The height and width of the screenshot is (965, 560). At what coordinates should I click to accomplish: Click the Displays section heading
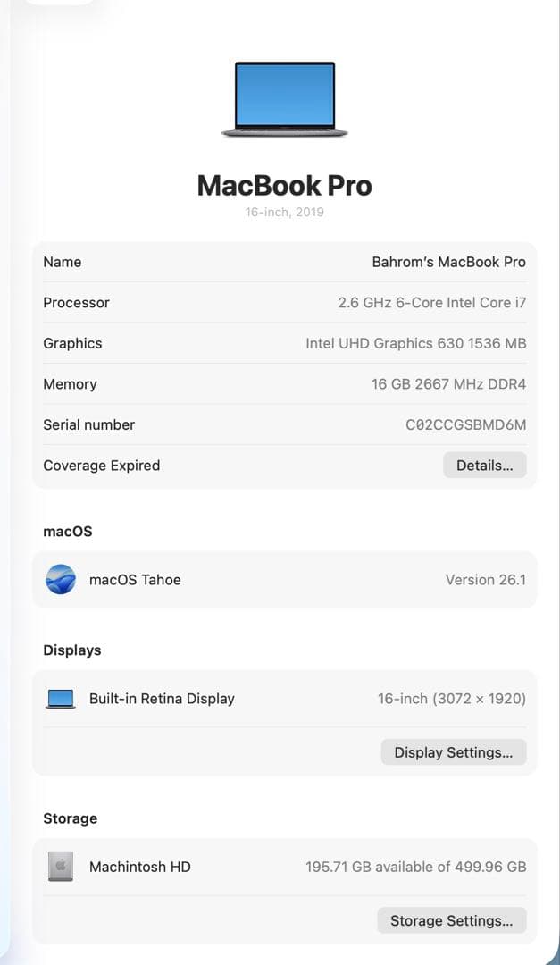click(x=71, y=650)
